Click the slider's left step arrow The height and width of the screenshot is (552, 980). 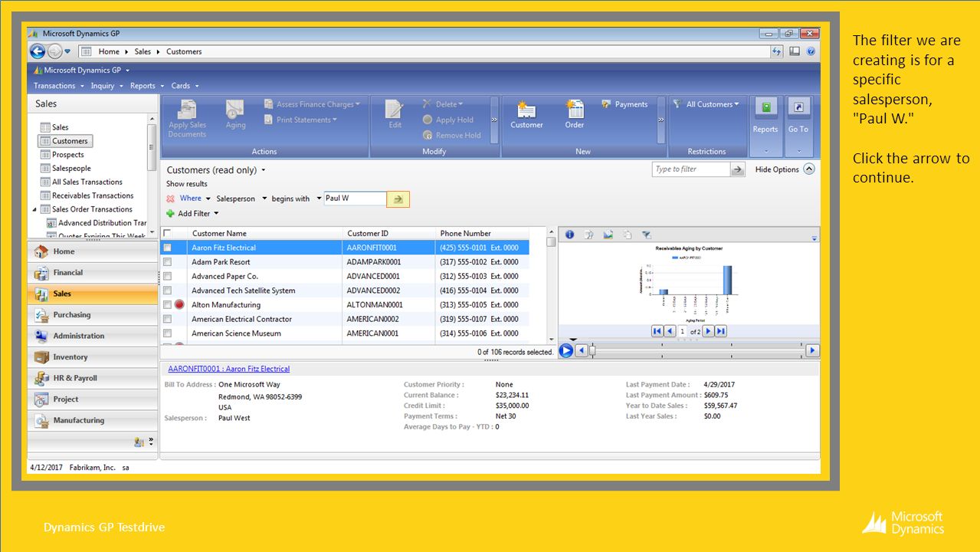(581, 350)
